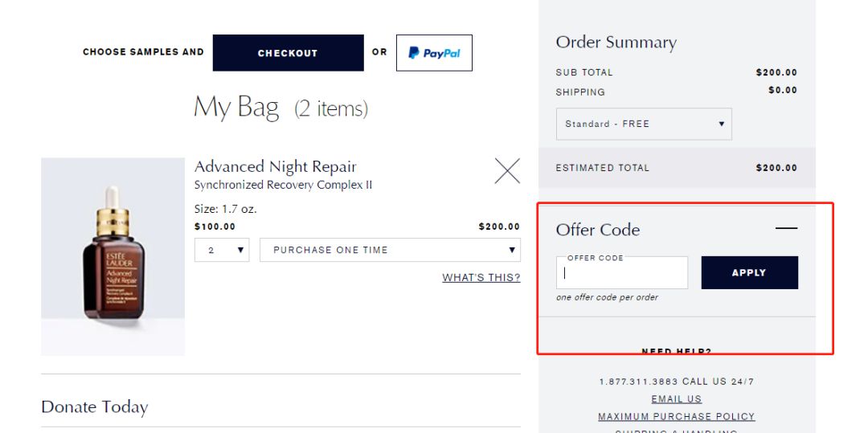Screen dimensions: 868x433
Task: Collapse the Offer Code section minus icon
Action: [x=786, y=229]
